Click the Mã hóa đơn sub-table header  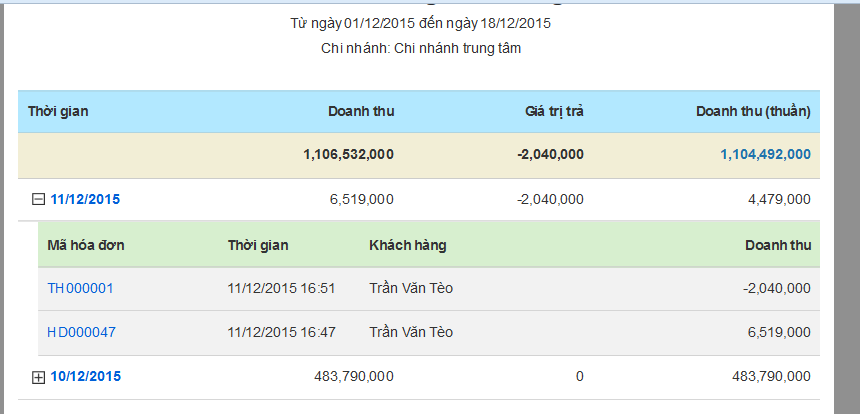pyautogui.click(x=86, y=245)
